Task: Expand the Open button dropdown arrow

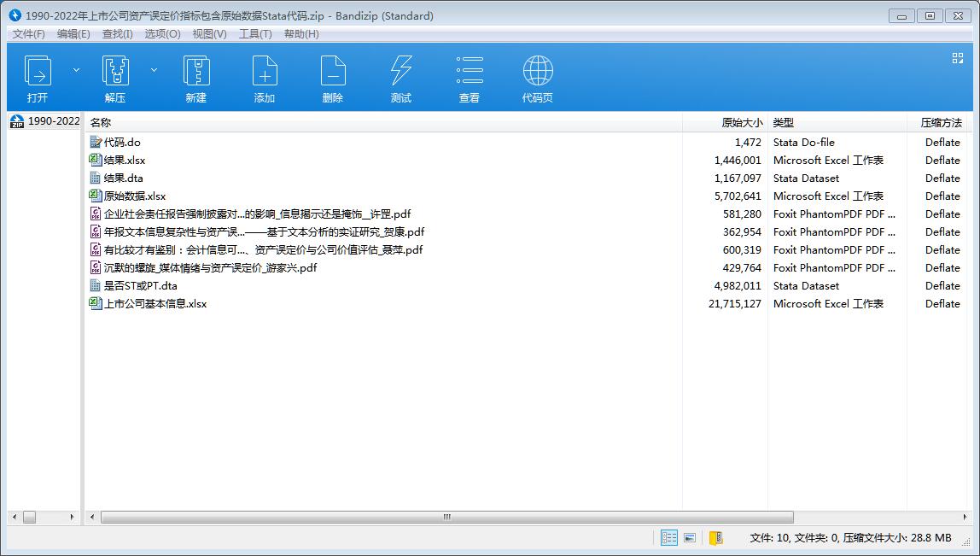Action: [x=76, y=70]
